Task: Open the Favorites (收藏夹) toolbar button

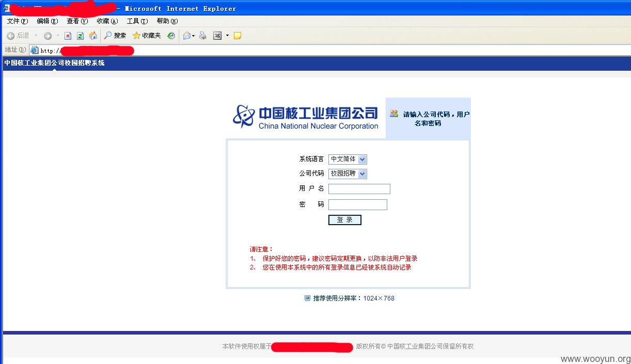Action: point(147,36)
